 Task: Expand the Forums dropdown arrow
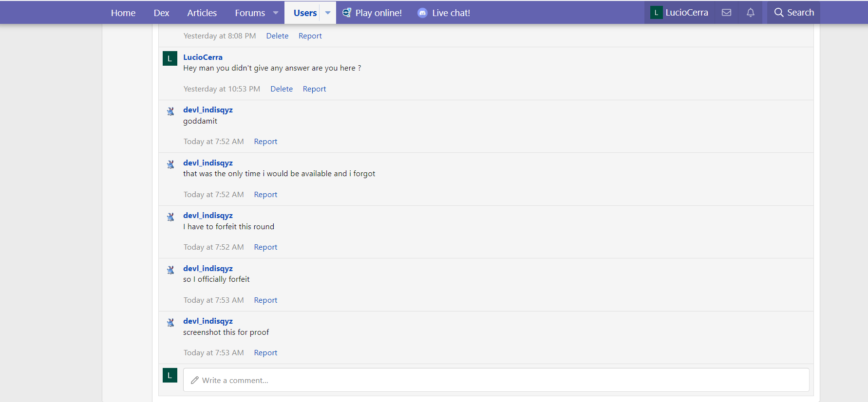click(276, 13)
